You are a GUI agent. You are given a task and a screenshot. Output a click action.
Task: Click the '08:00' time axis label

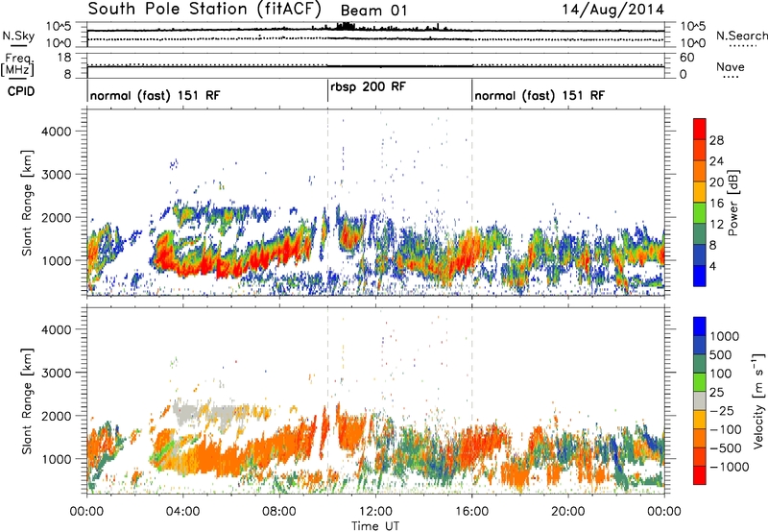tap(279, 512)
